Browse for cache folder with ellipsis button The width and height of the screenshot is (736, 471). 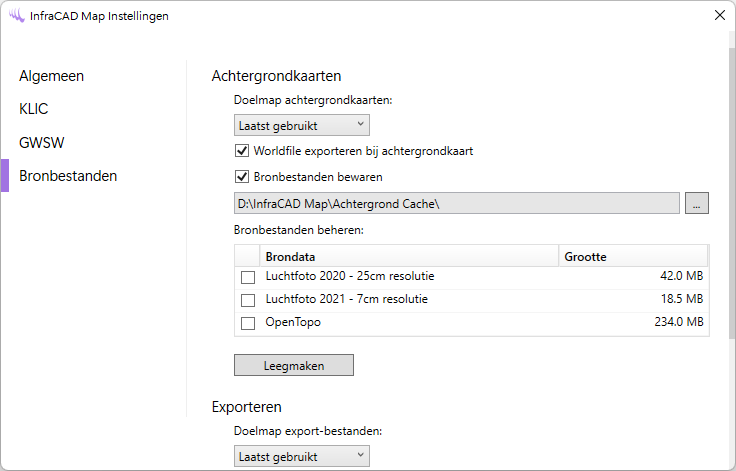(697, 204)
